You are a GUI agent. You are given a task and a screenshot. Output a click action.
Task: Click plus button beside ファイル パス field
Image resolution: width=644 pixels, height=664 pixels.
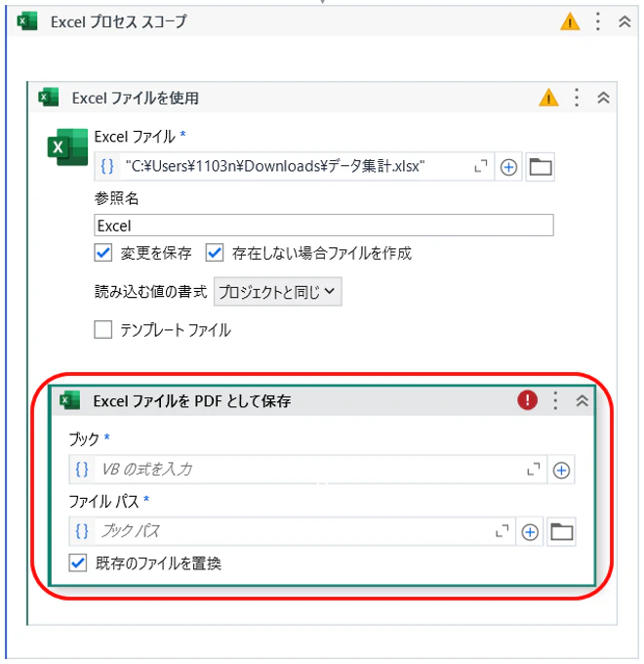click(530, 532)
